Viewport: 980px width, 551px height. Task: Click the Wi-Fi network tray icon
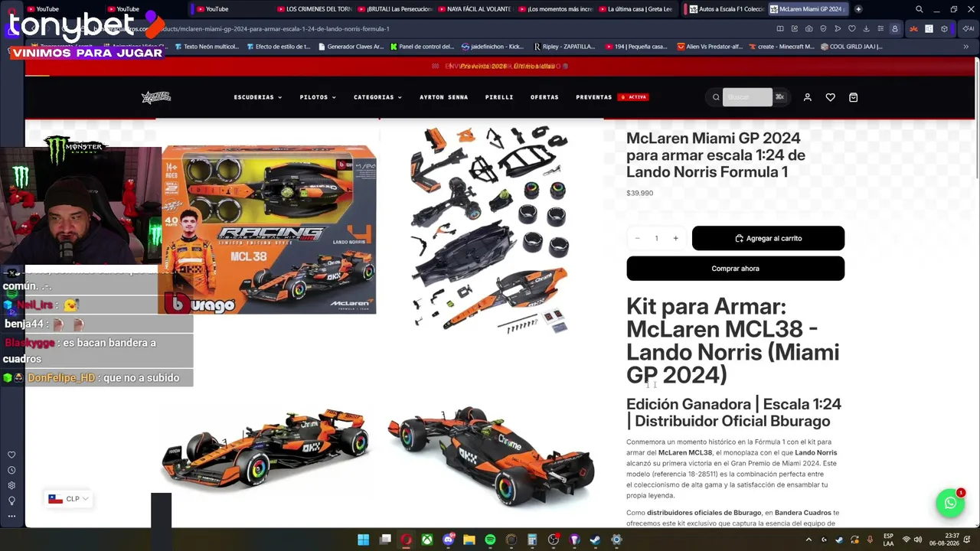click(906, 540)
